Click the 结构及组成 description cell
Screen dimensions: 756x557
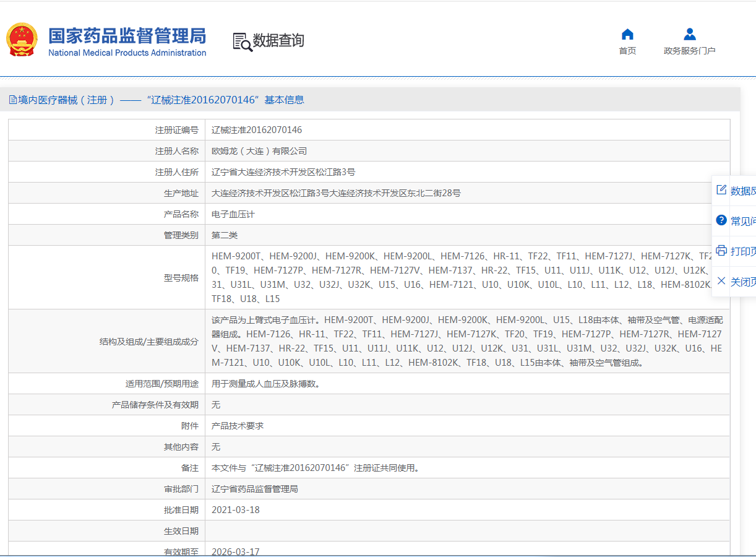coord(467,341)
